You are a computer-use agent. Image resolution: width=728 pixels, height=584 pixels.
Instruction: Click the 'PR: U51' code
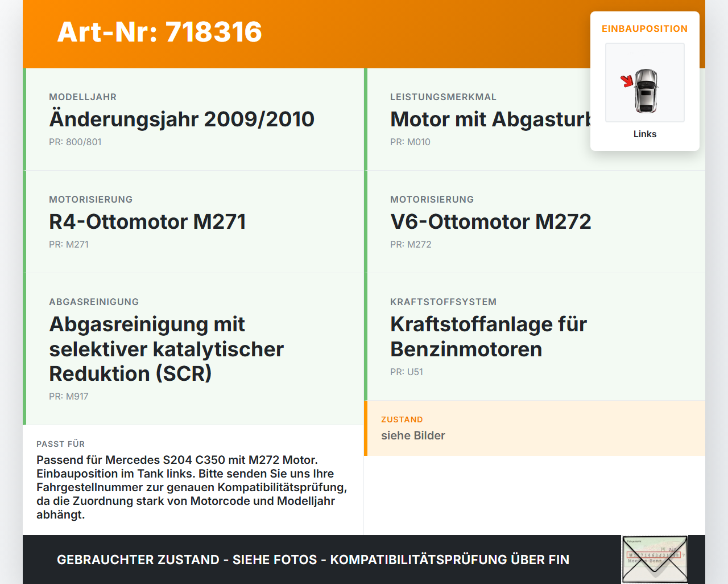point(407,372)
